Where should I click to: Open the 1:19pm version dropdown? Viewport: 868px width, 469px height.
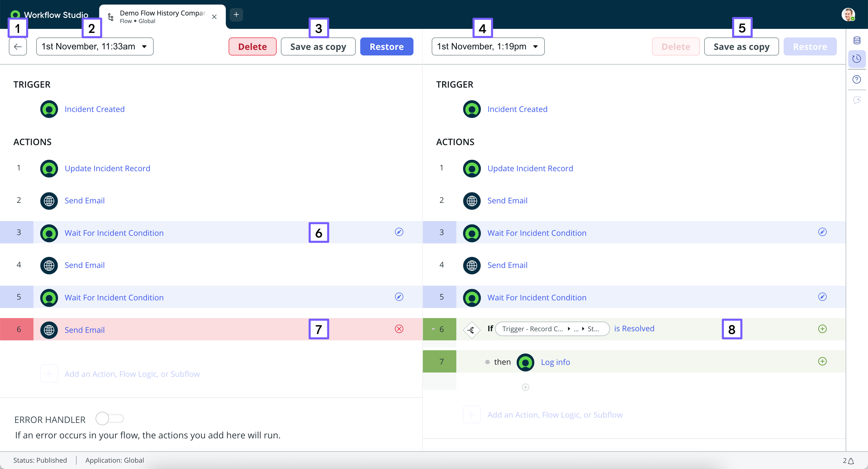488,46
